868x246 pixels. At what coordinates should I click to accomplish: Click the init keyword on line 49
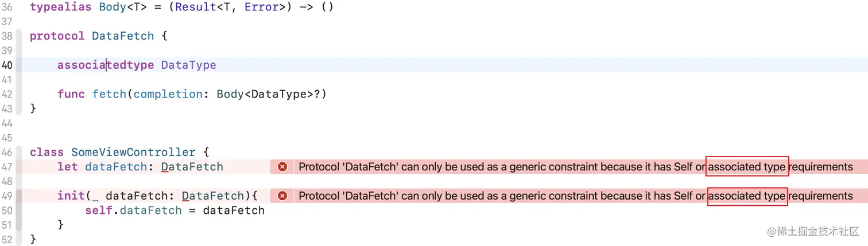tap(71, 196)
